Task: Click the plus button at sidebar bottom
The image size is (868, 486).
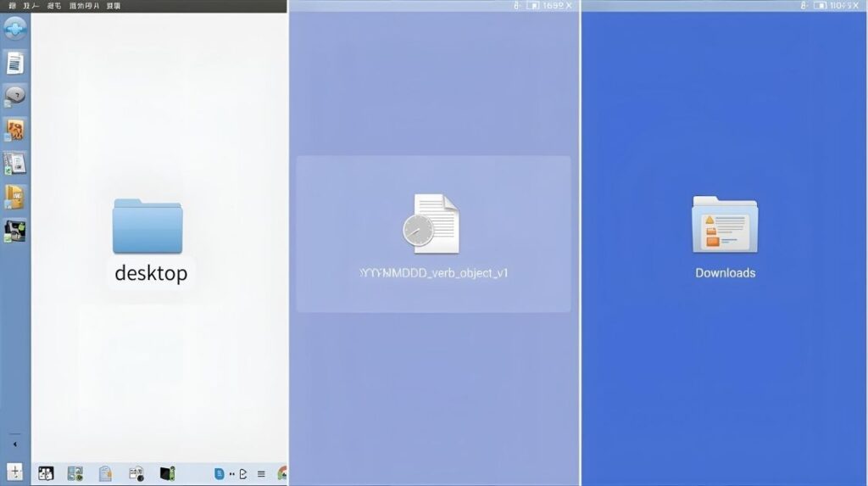Action: coord(14,472)
